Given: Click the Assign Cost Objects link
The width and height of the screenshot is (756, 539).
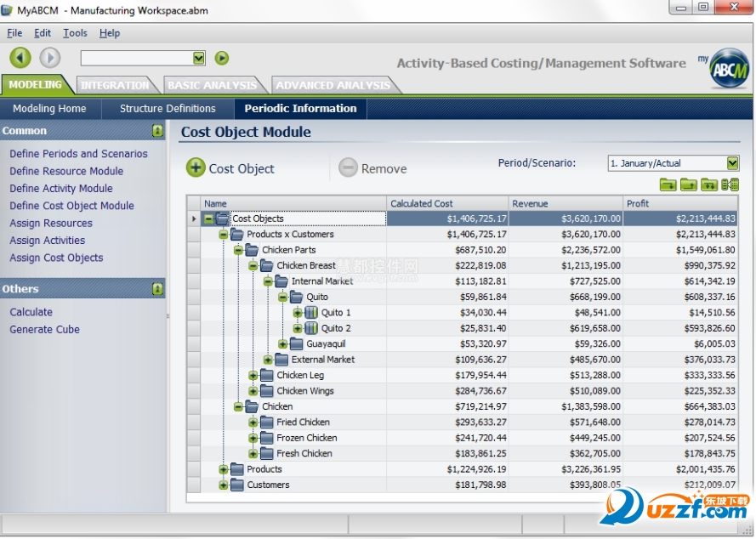Looking at the screenshot, I should point(56,258).
